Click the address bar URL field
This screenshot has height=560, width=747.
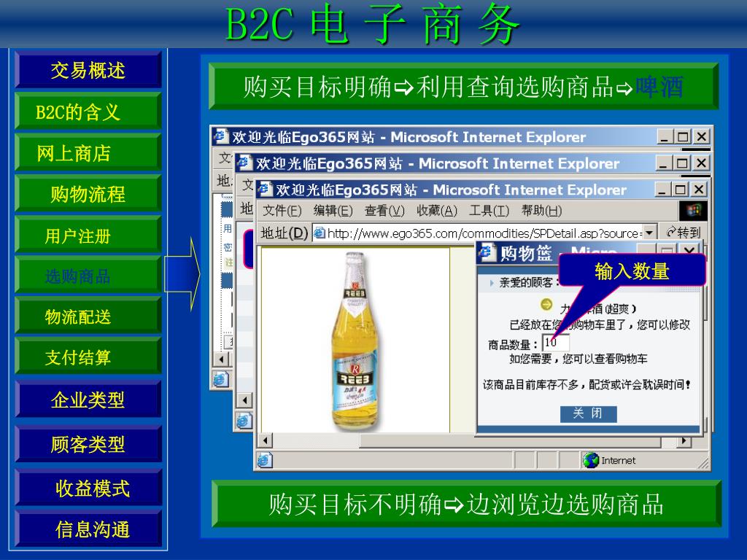[x=484, y=233]
